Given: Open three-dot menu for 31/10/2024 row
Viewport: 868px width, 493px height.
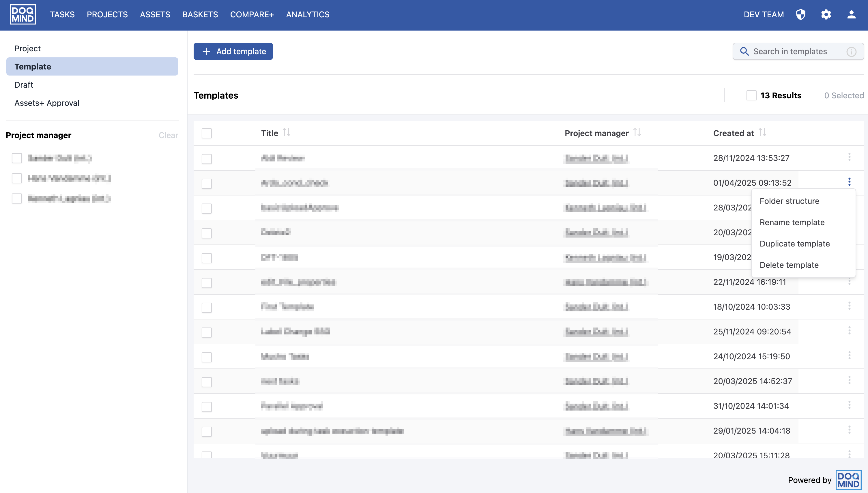Looking at the screenshot, I should click(x=849, y=405).
